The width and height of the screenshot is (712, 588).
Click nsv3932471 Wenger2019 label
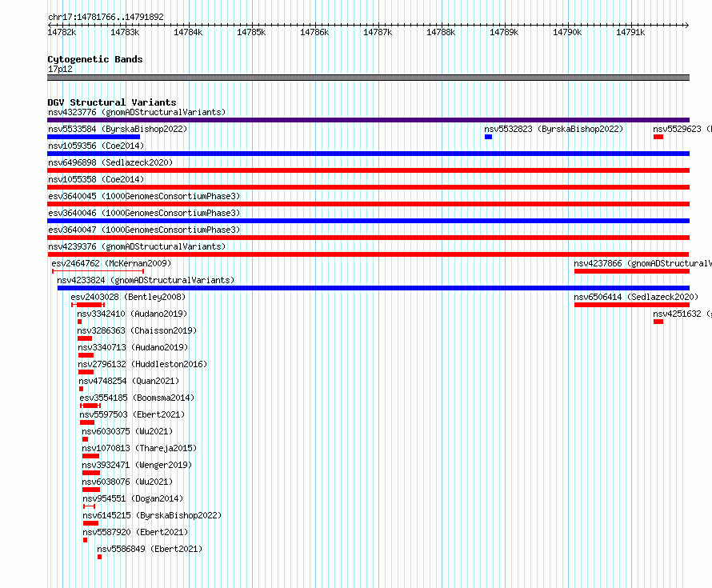point(137,465)
